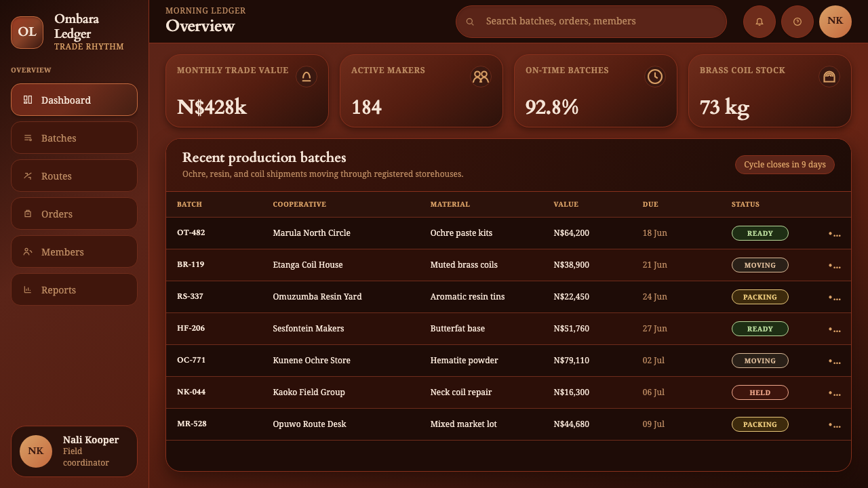The width and height of the screenshot is (868, 488).
Task: Click the PACKING status for MR-528
Action: tap(759, 424)
